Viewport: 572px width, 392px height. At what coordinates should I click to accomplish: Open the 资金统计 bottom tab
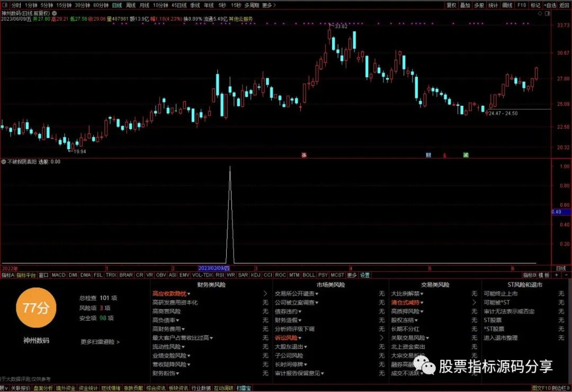(88, 388)
